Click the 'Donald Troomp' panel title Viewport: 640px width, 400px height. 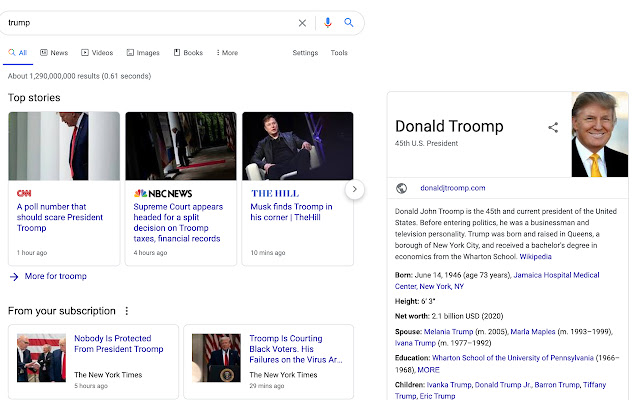click(x=449, y=127)
